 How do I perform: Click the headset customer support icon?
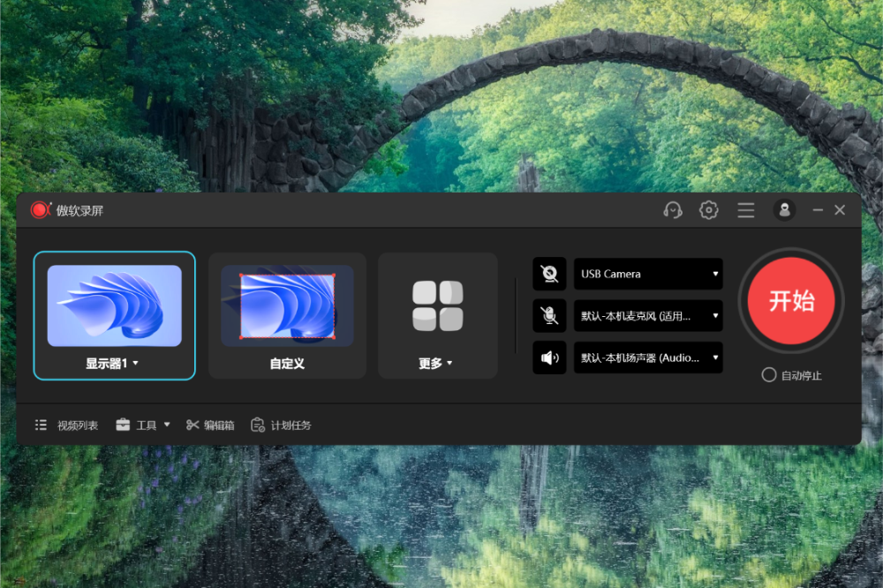click(x=673, y=210)
